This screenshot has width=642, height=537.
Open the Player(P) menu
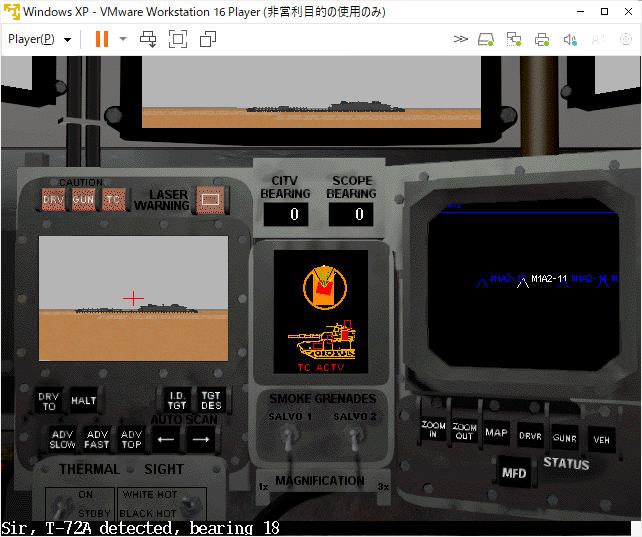39,39
